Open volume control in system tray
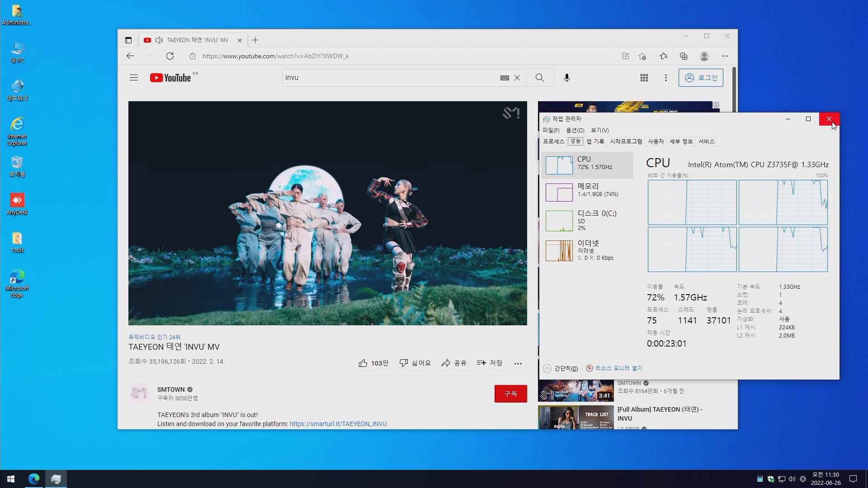The image size is (868, 488). (792, 479)
